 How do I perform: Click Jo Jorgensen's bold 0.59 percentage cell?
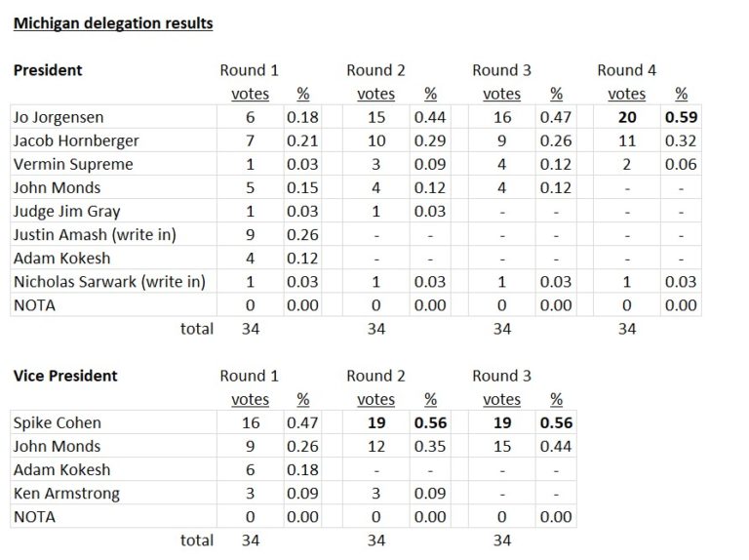[682, 117]
